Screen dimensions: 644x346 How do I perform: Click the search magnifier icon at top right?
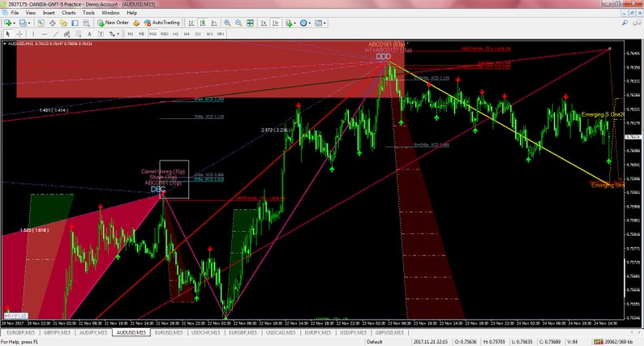[625, 23]
